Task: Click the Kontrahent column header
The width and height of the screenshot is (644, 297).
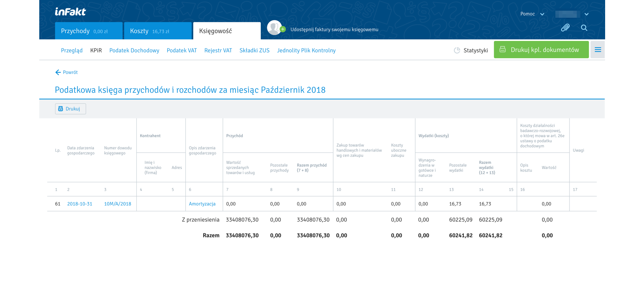Action: pyautogui.click(x=150, y=136)
